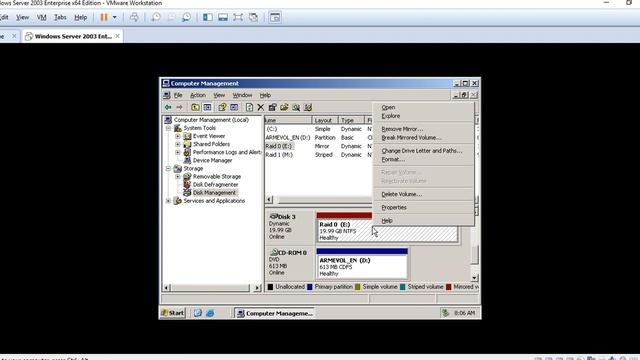Click the Type column header

click(x=351, y=120)
